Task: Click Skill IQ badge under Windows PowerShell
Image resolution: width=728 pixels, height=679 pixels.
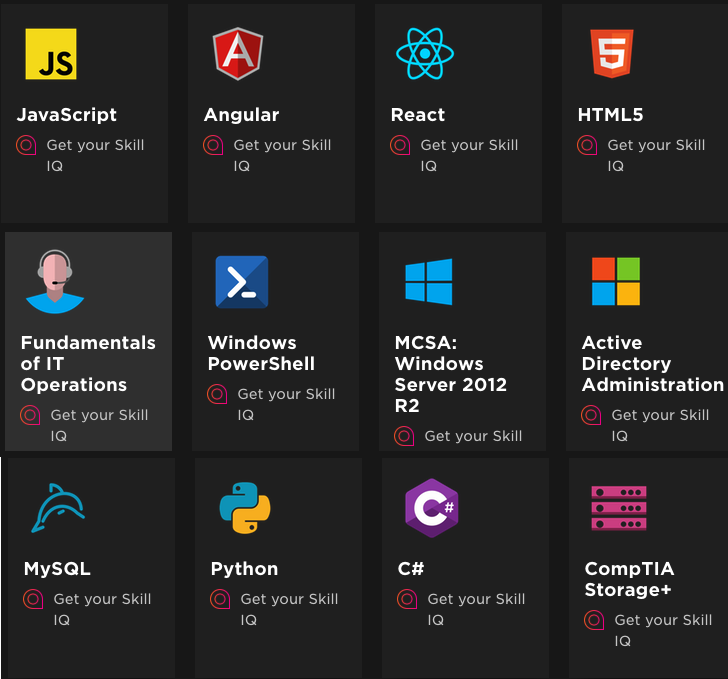Action: click(x=217, y=394)
